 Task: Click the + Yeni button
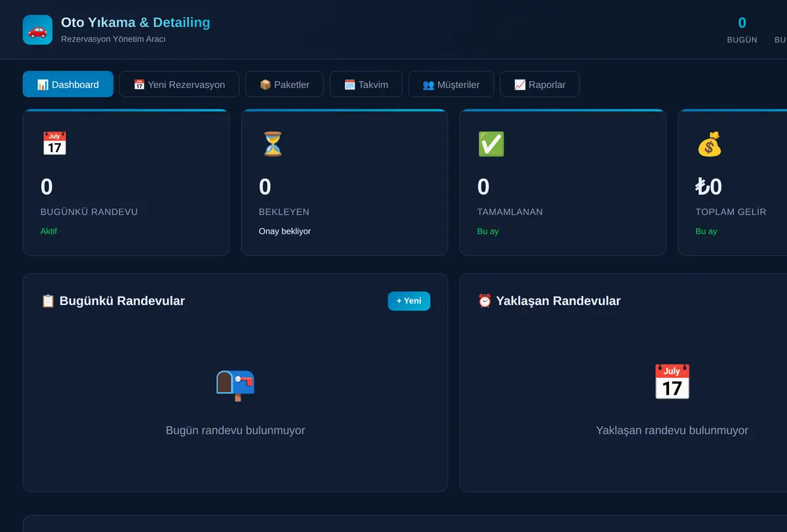click(409, 301)
